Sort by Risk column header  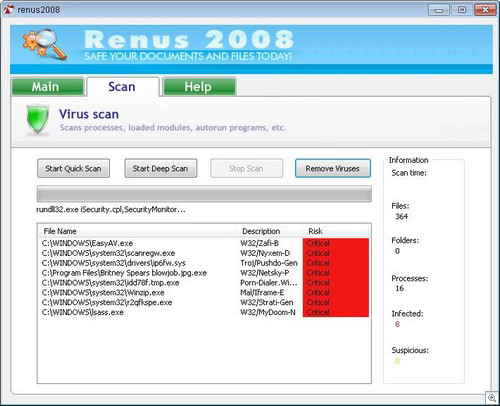pos(336,231)
